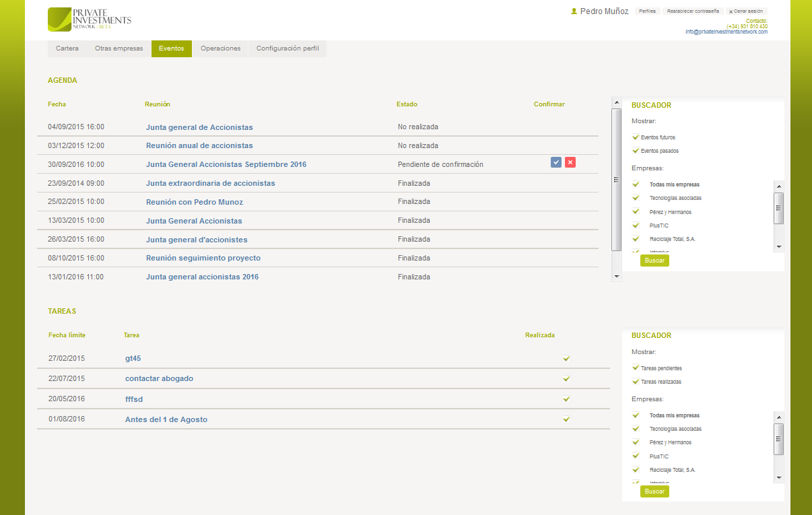Image resolution: width=812 pixels, height=515 pixels.
Task: Toggle the completed checkmark for contactar abogado
Action: click(x=566, y=379)
